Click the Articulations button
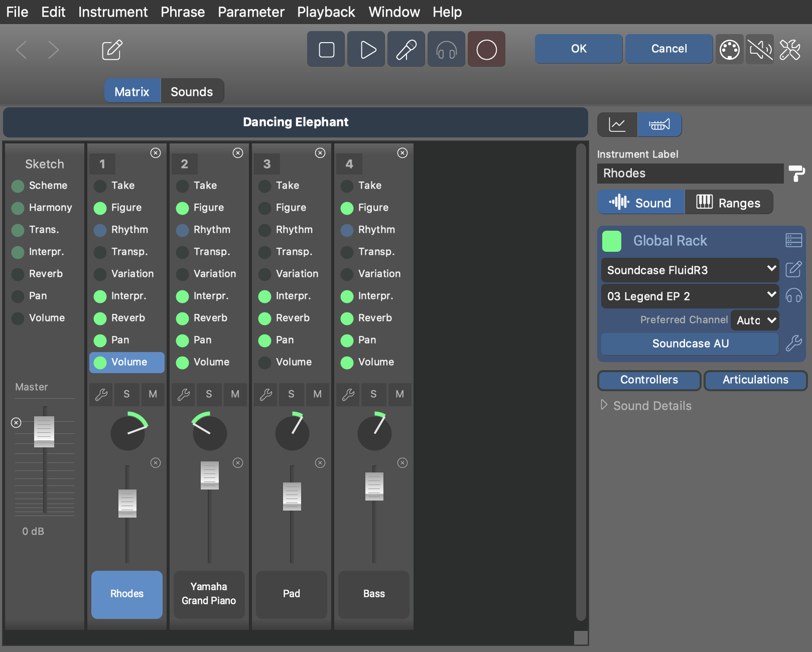This screenshot has width=812, height=652. [755, 380]
